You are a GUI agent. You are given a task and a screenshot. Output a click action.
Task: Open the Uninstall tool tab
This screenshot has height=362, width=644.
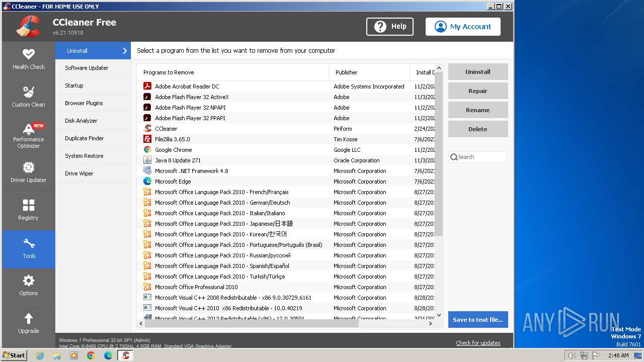(93, 51)
